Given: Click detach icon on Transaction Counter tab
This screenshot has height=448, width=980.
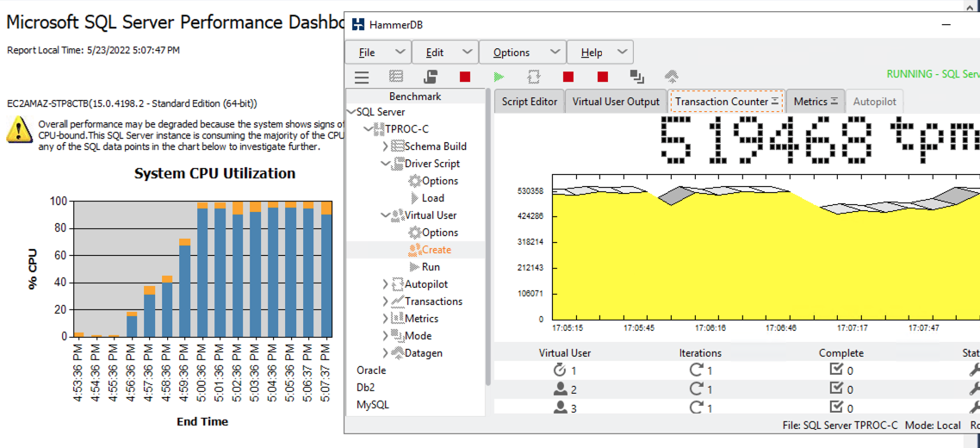Looking at the screenshot, I should (x=775, y=102).
